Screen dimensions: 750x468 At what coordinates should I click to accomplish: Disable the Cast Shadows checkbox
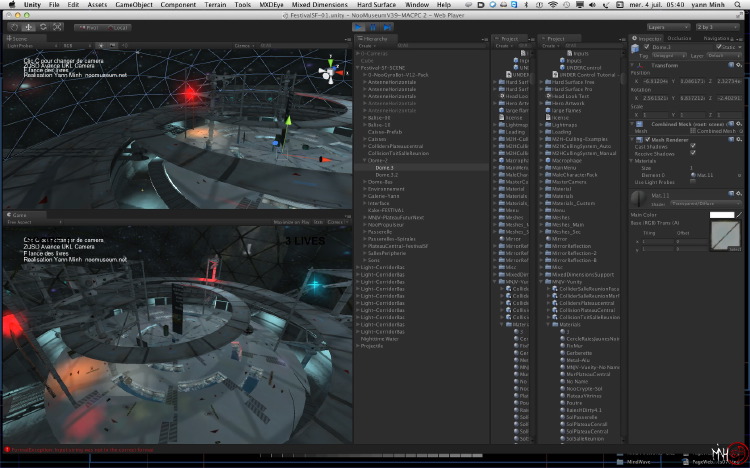tap(692, 145)
